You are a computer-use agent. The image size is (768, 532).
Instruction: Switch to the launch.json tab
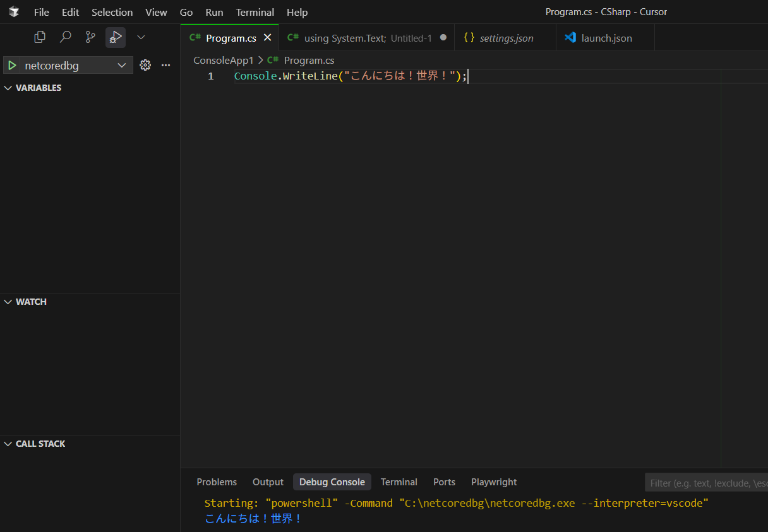(605, 38)
